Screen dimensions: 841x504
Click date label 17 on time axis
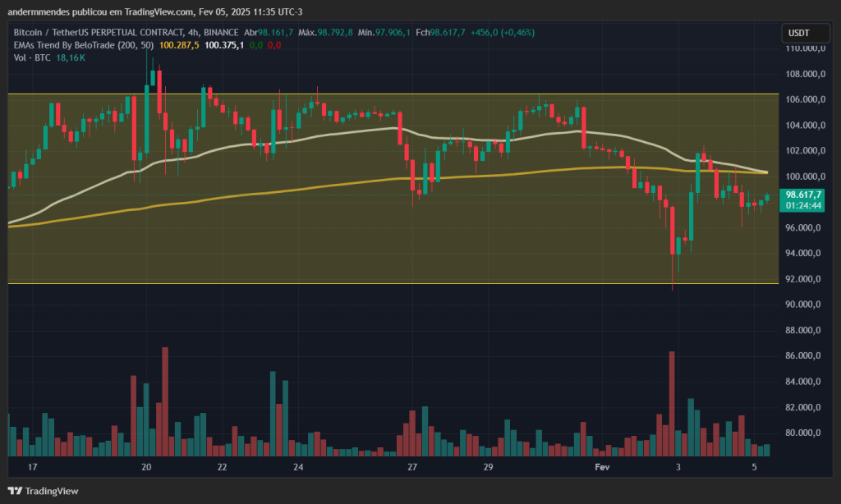(32, 467)
